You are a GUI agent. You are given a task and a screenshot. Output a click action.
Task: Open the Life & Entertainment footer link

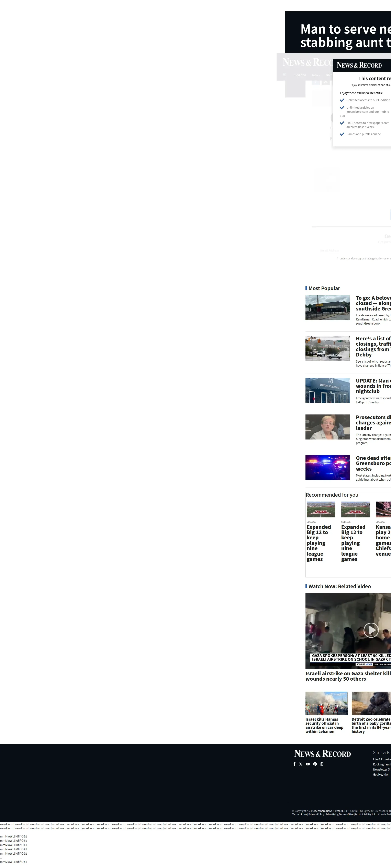click(382, 760)
